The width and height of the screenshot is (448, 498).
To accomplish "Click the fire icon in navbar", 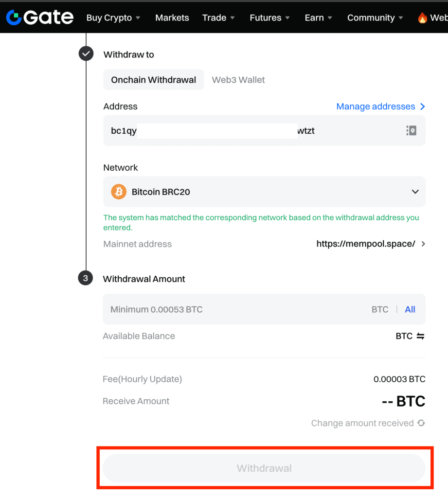I will (x=422, y=18).
